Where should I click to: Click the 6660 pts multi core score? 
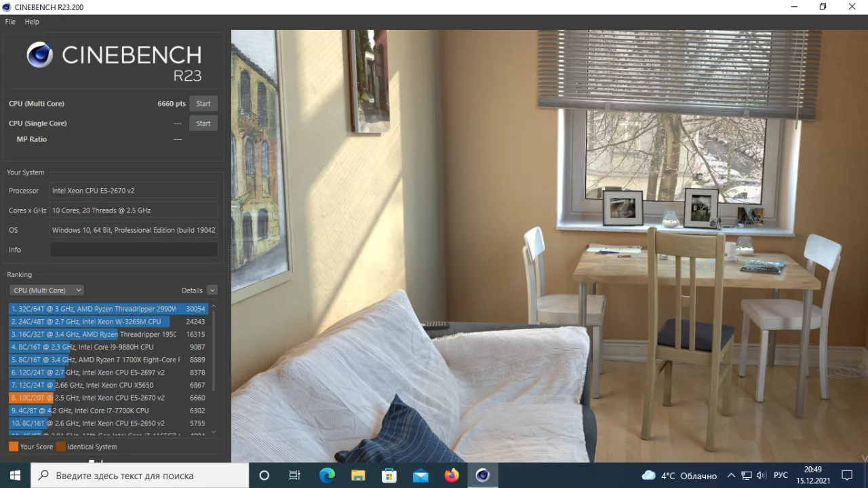click(172, 104)
